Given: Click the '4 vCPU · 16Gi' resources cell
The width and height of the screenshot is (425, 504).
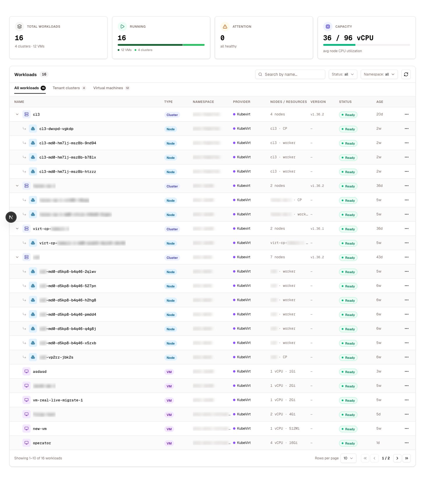Looking at the screenshot, I should pos(284,443).
